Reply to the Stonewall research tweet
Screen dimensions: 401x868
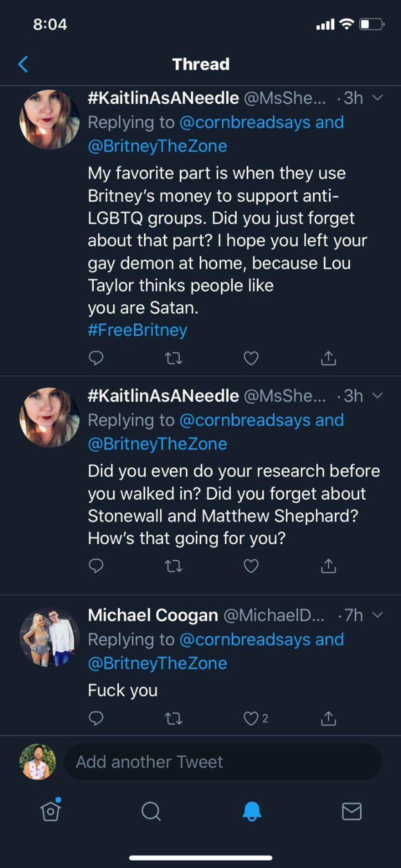(x=96, y=566)
